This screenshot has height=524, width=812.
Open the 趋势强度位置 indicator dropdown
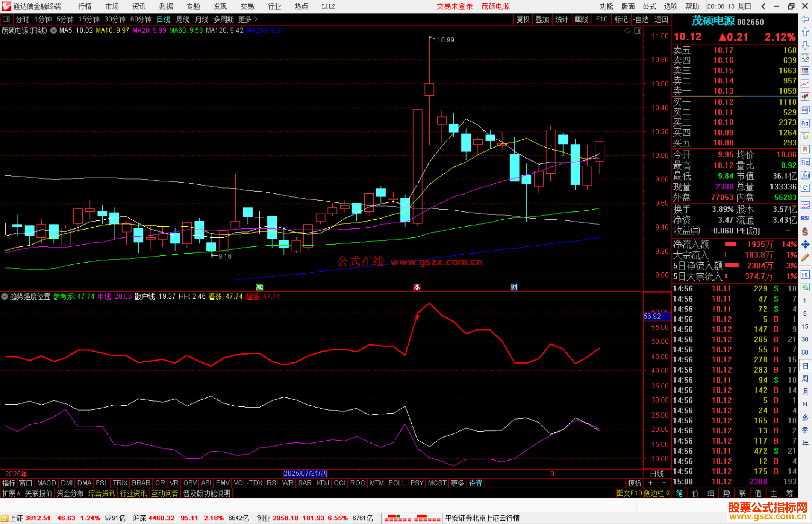[5, 297]
